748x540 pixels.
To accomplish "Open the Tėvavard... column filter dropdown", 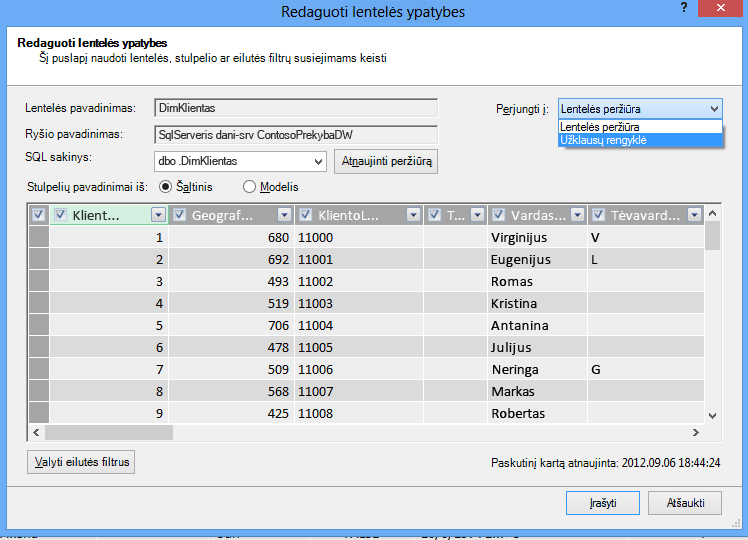I will pos(695,215).
